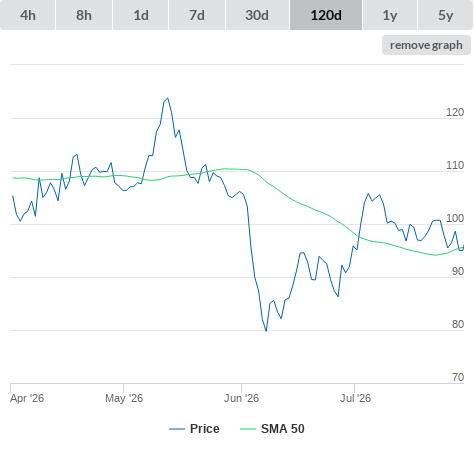Open the 7d time range view

[197, 15]
